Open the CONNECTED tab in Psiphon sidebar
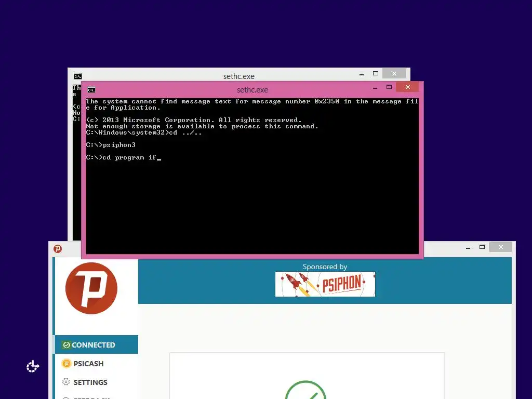Viewport: 532px width, 399px height. point(97,345)
